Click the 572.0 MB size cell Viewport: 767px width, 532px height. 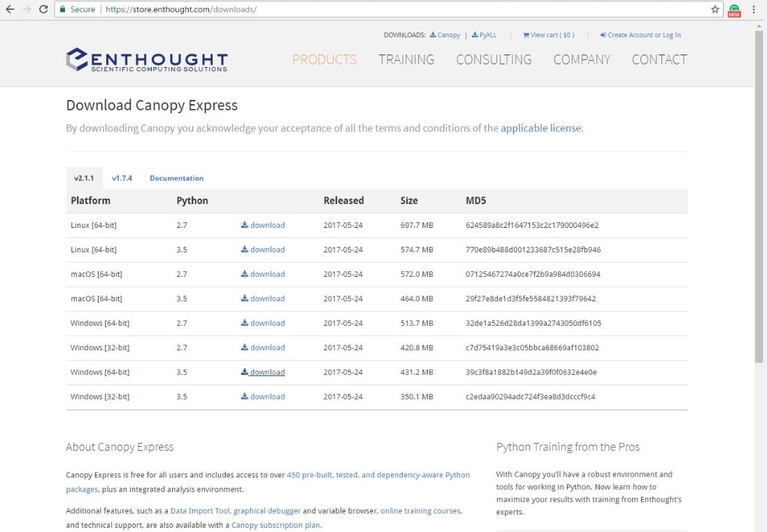[x=417, y=274]
